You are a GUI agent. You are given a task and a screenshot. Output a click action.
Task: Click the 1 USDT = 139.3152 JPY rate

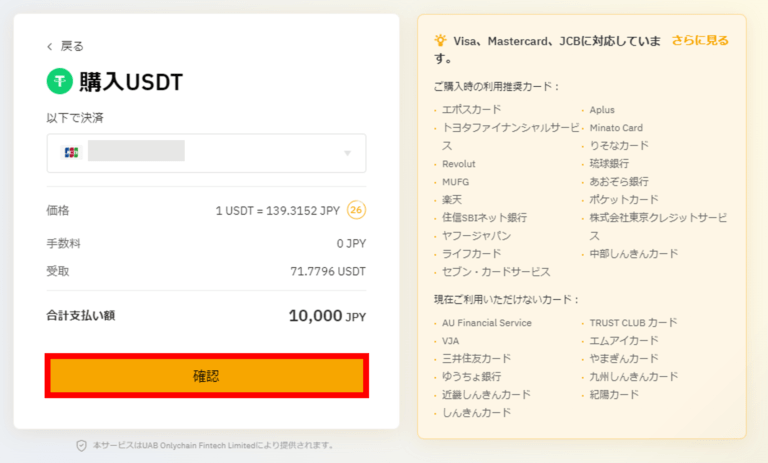coord(278,211)
